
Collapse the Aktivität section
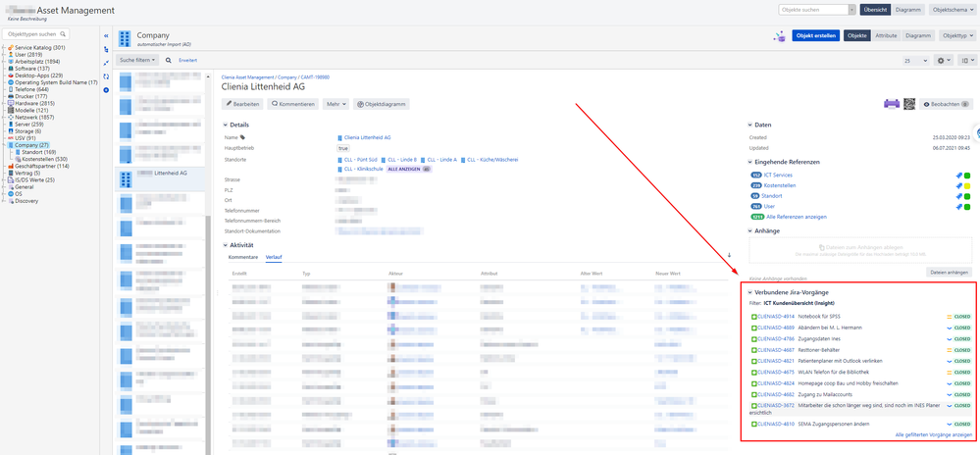[x=226, y=245]
